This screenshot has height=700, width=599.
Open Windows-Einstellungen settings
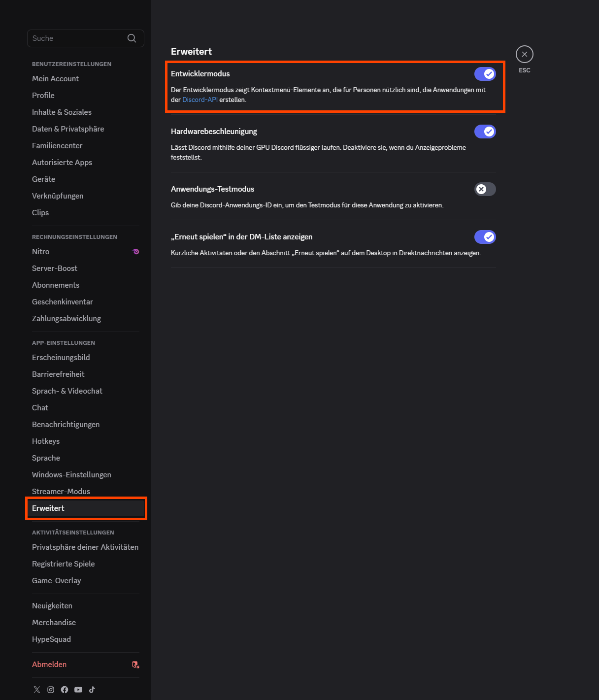tap(86, 475)
